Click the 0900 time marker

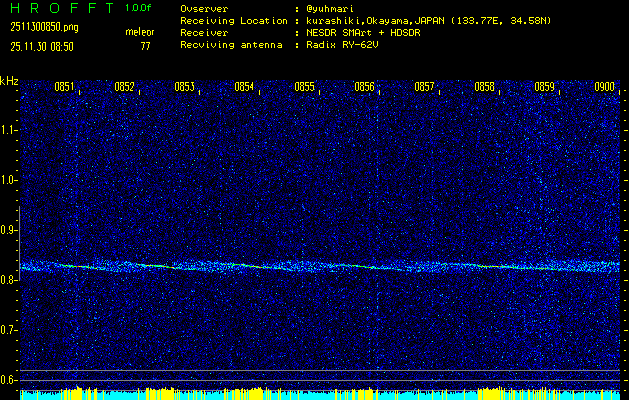(x=604, y=87)
